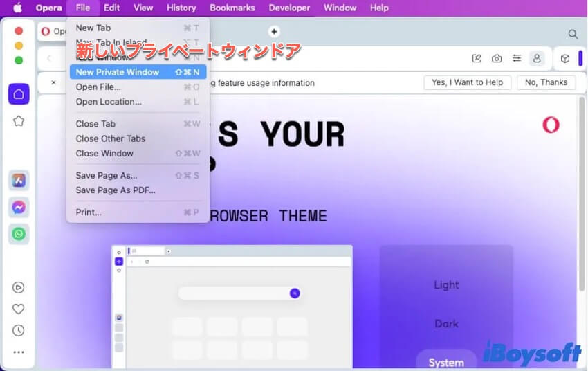Viewport: 588px width, 371px height.
Task: Launch Facebook Messenger from the sidebar
Action: [x=19, y=207]
